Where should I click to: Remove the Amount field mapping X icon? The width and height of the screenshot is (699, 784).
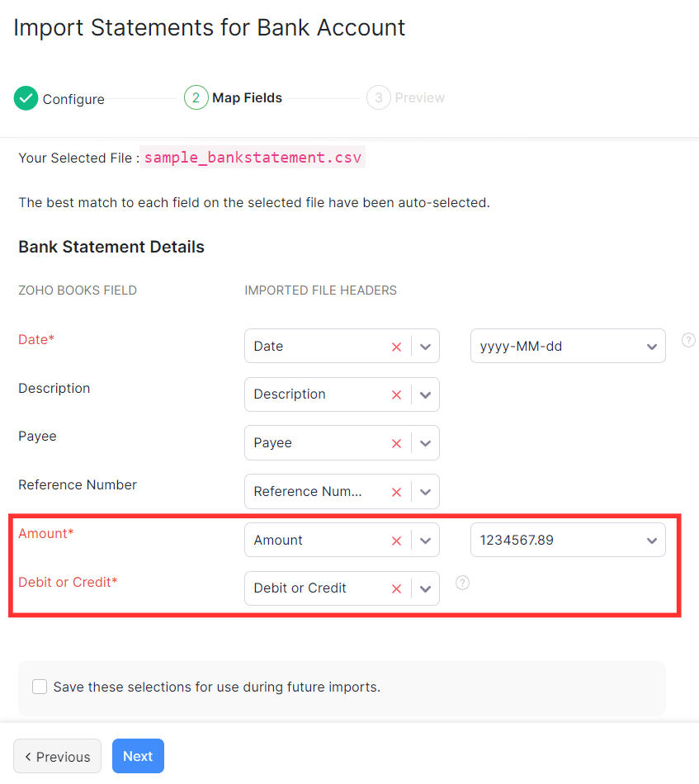click(396, 540)
